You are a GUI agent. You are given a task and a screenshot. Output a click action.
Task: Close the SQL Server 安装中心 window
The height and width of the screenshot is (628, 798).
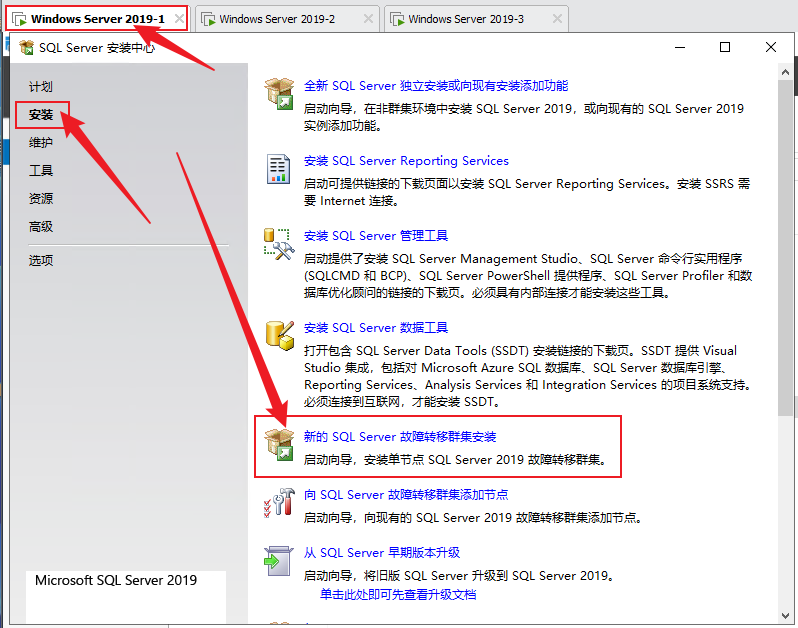[771, 47]
